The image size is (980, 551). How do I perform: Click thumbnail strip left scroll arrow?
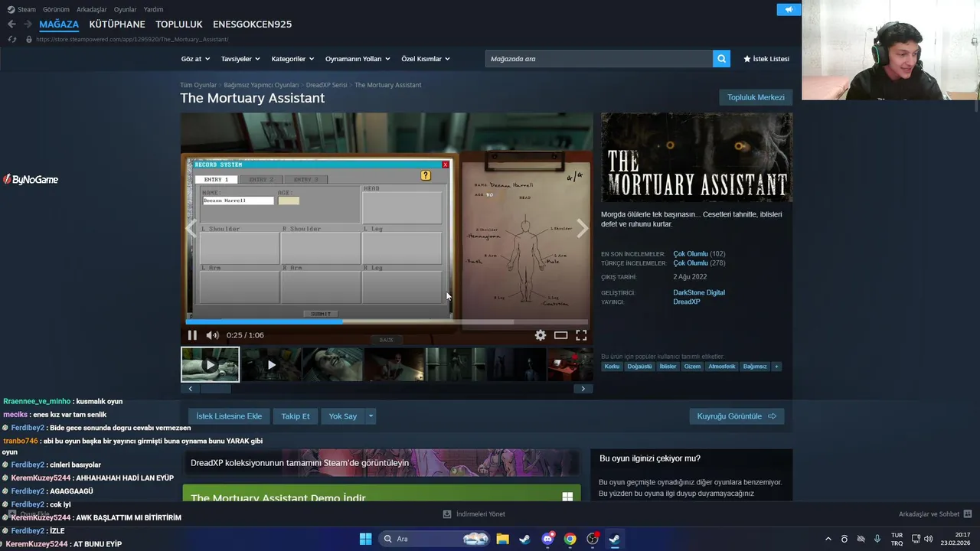[191, 389]
